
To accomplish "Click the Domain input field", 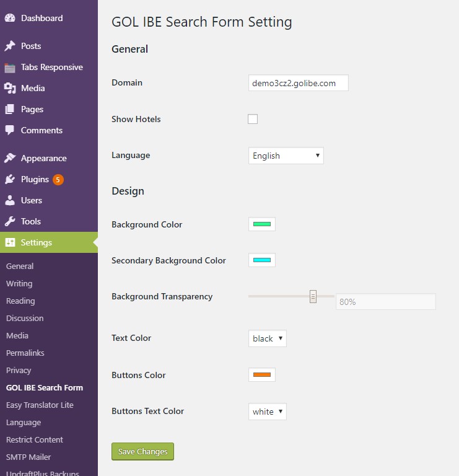I will [299, 83].
